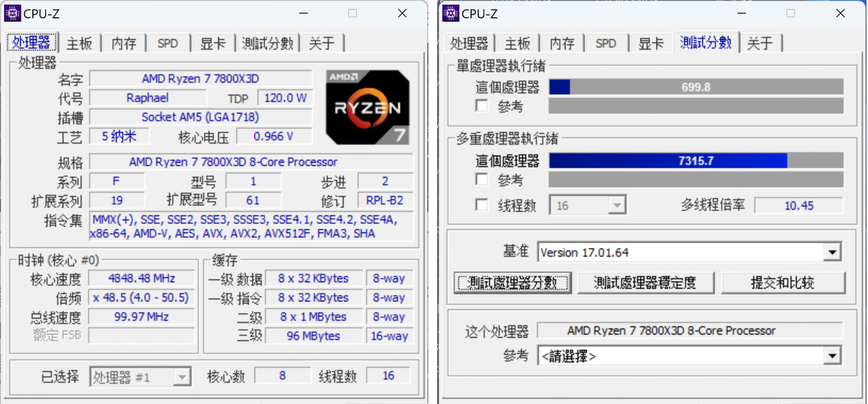Click instruction set text box

point(251,227)
